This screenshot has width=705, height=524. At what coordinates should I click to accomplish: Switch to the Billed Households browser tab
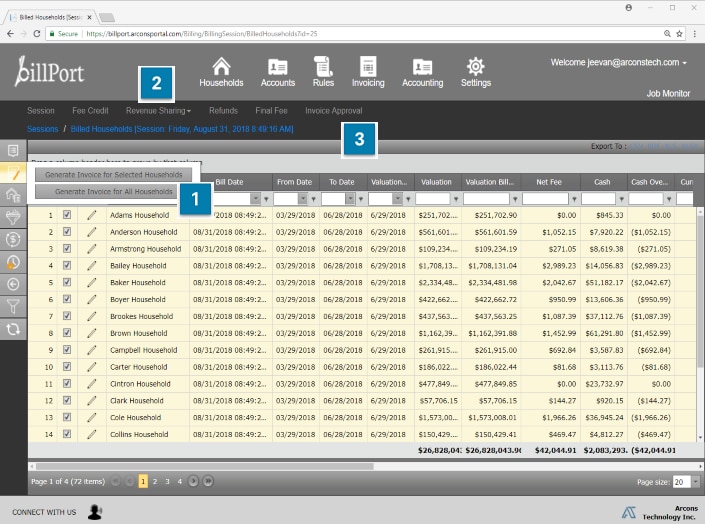pos(51,17)
